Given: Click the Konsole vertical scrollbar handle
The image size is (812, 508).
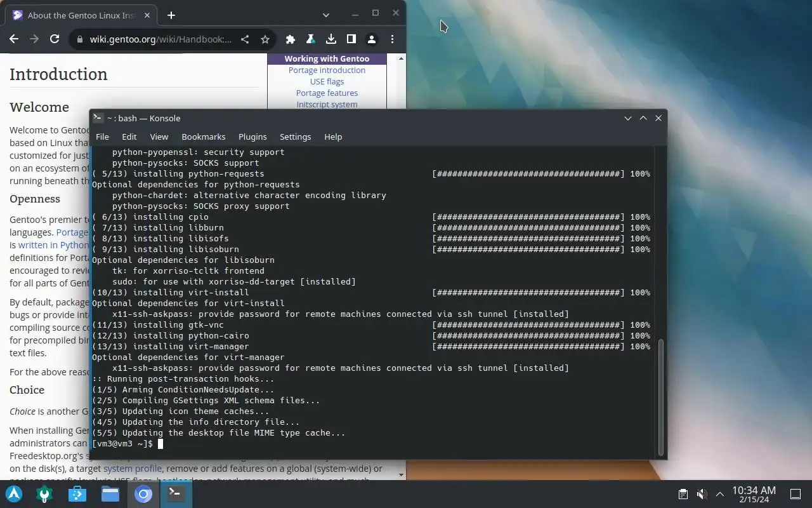Looking at the screenshot, I should [660, 397].
